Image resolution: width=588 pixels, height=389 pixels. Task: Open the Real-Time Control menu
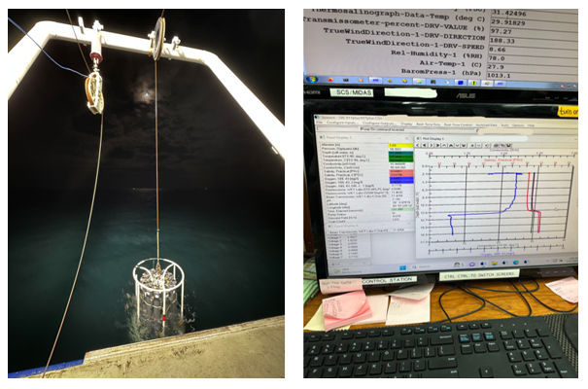point(458,124)
